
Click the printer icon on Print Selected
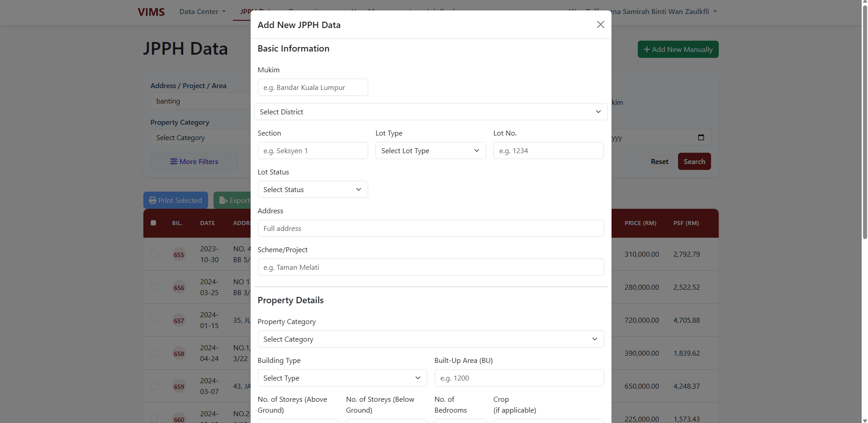(152, 200)
